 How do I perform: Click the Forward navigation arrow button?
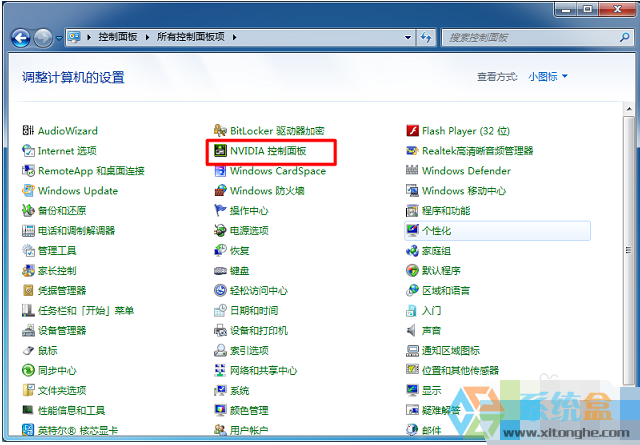[43, 38]
